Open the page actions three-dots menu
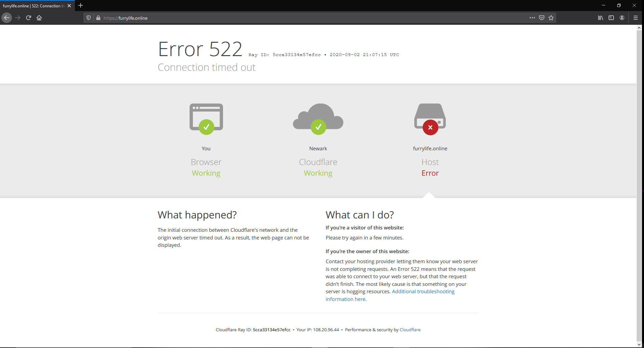 pos(532,18)
